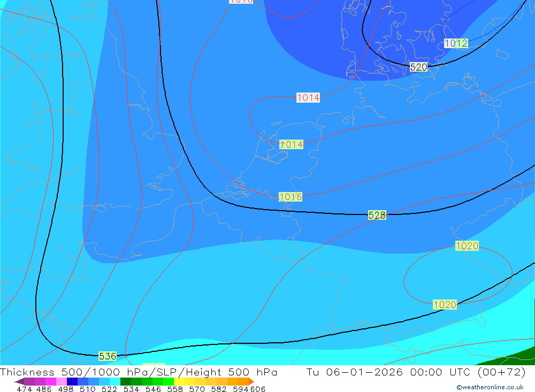Click the purple arrow at the legend start
The height and width of the screenshot is (392, 535).
click(19, 381)
